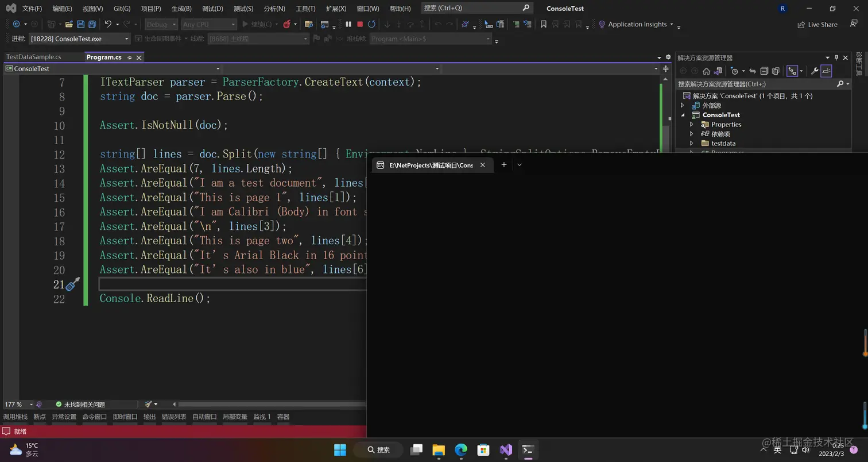Click the Hot Reload flame icon
Screen dimensions: 868x462
tap(286, 24)
